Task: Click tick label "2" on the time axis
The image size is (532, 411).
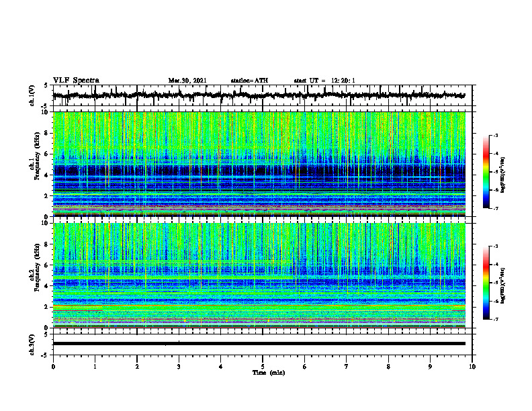Action: pos(137,367)
